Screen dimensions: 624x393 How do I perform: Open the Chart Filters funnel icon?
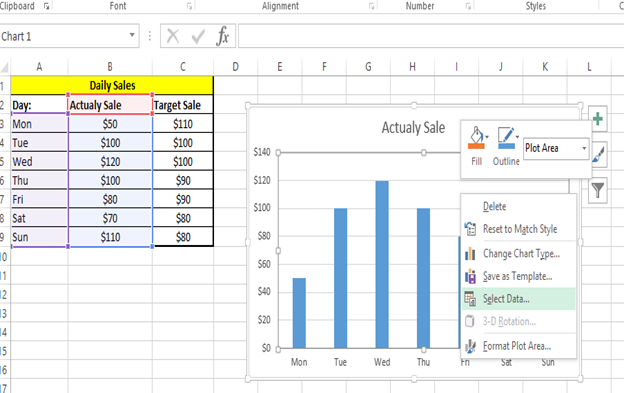(x=598, y=190)
